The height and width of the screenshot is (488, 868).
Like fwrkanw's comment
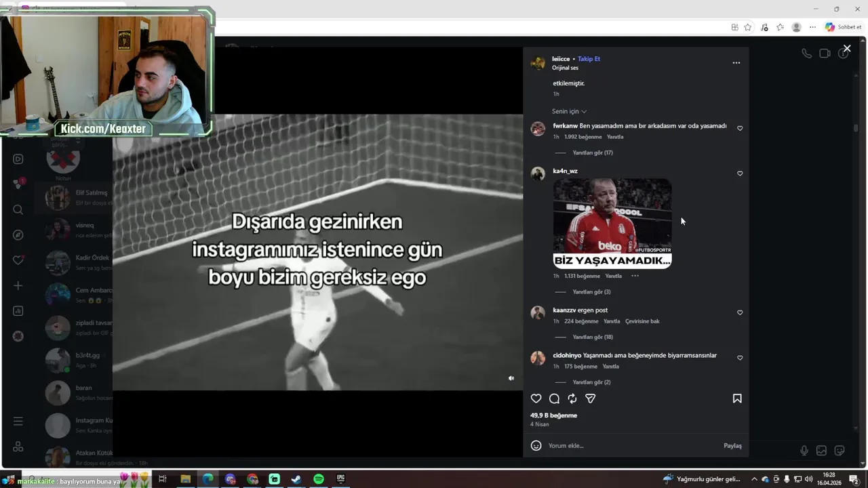pos(740,128)
